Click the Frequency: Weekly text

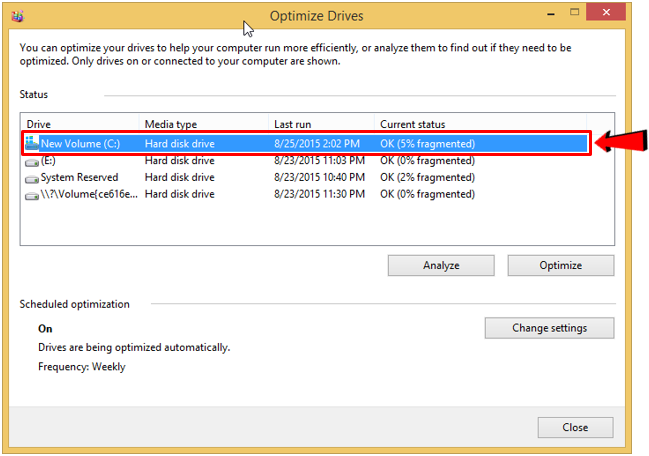[82, 367]
